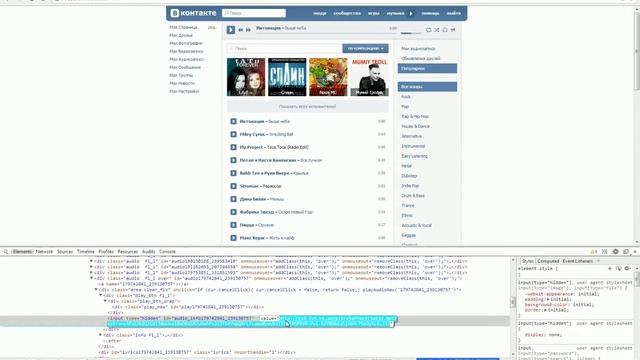Play the Макс Корж track
Screen dimensions: 640x360
[x=233, y=238]
